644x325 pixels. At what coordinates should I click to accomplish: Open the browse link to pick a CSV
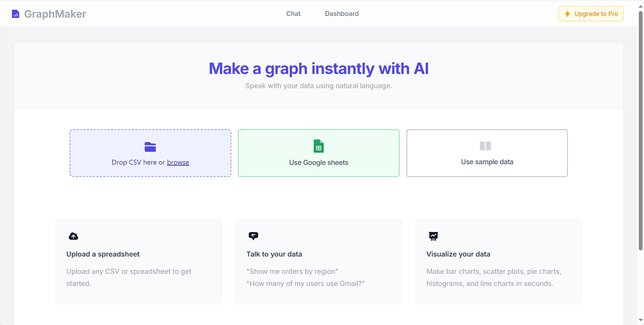point(178,162)
